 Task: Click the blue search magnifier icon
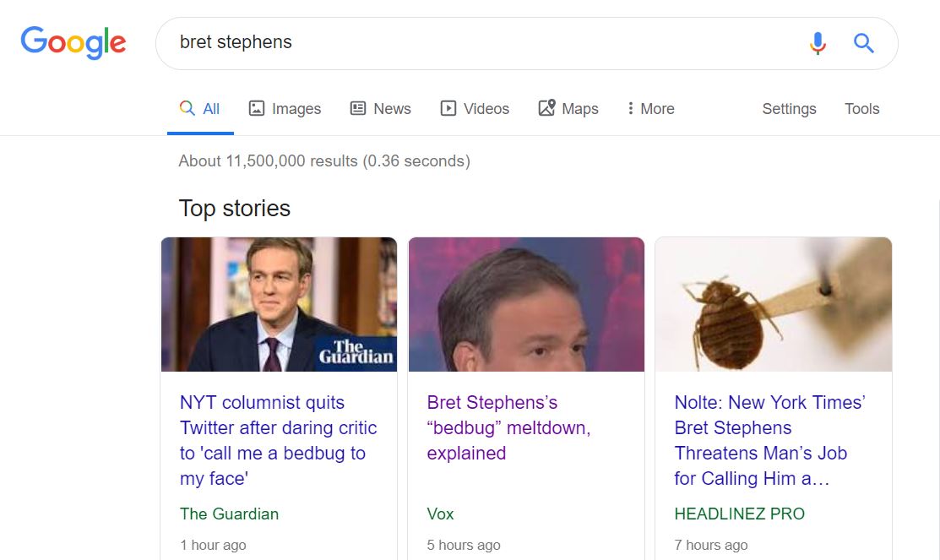point(863,43)
